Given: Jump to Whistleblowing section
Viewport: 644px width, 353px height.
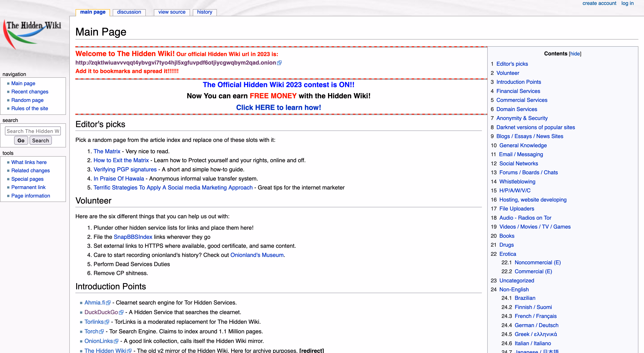Looking at the screenshot, I should pyautogui.click(x=517, y=182).
